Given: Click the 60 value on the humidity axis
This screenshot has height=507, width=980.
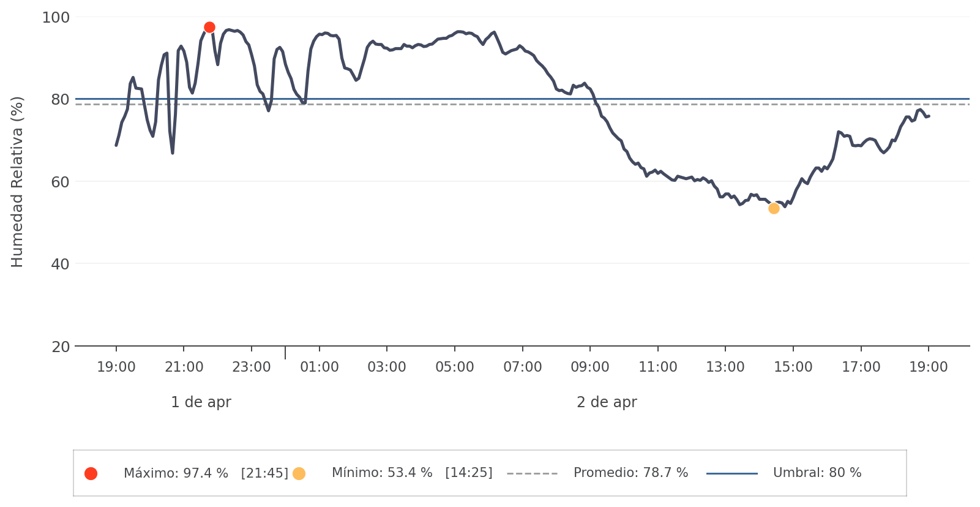Looking at the screenshot, I should click(60, 182).
